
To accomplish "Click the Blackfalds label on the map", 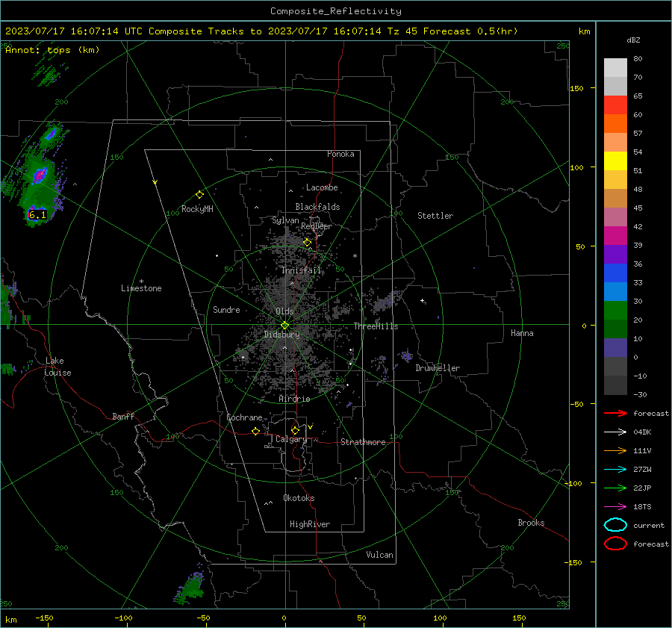I will click(317, 207).
